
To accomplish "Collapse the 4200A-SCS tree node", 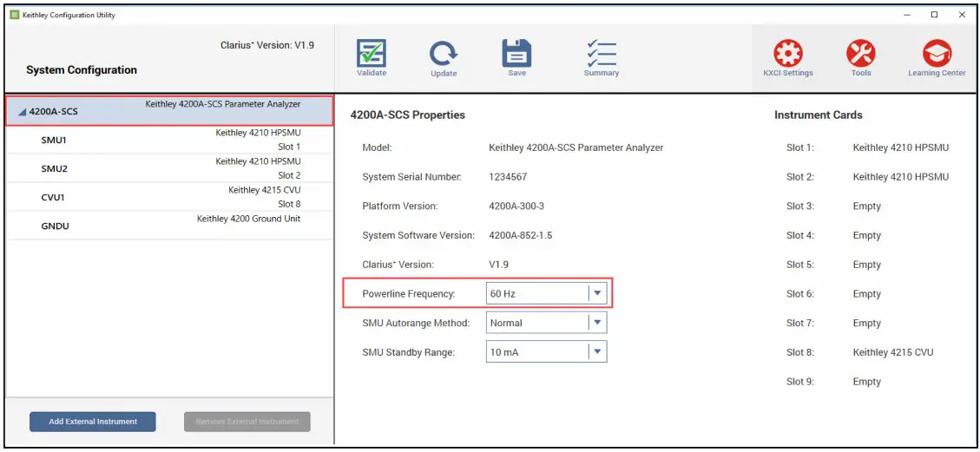I will click(x=23, y=113).
